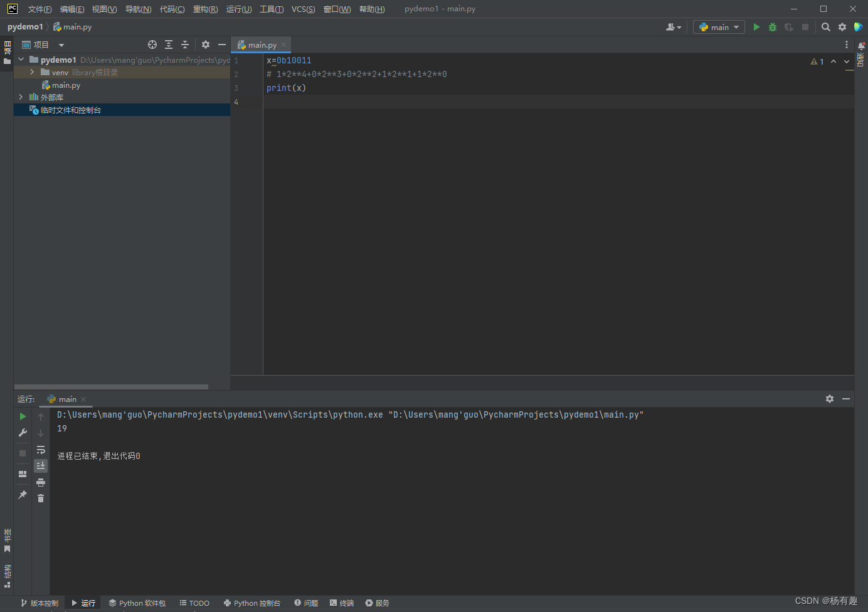
Task: Collapse all items in project tree
Action: tap(185, 45)
